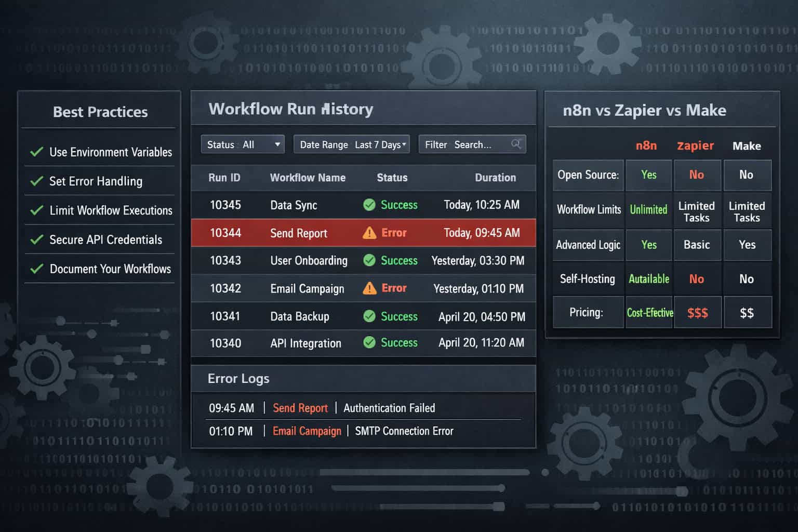This screenshot has width=798, height=532.
Task: Sort by the Run ID column header
Action: click(x=224, y=178)
